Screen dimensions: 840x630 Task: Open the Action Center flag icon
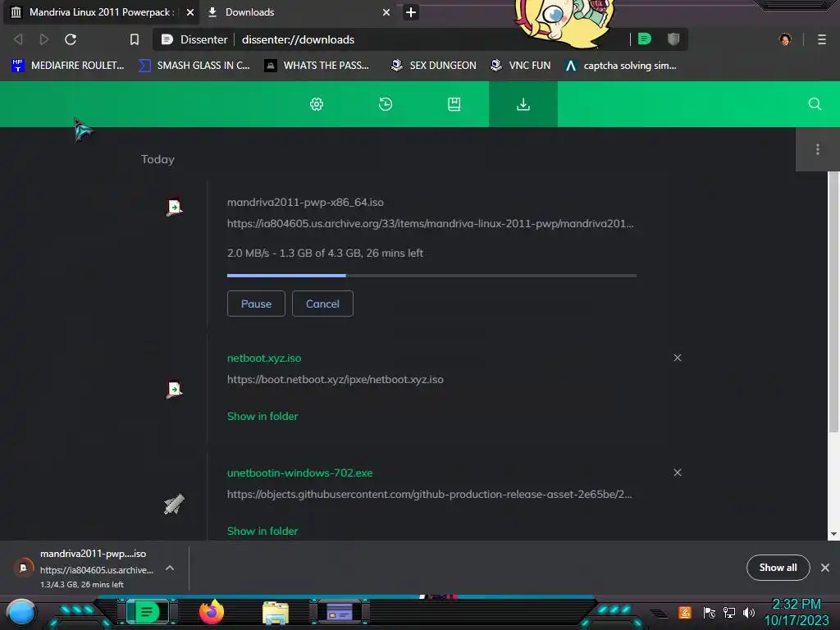[709, 612]
